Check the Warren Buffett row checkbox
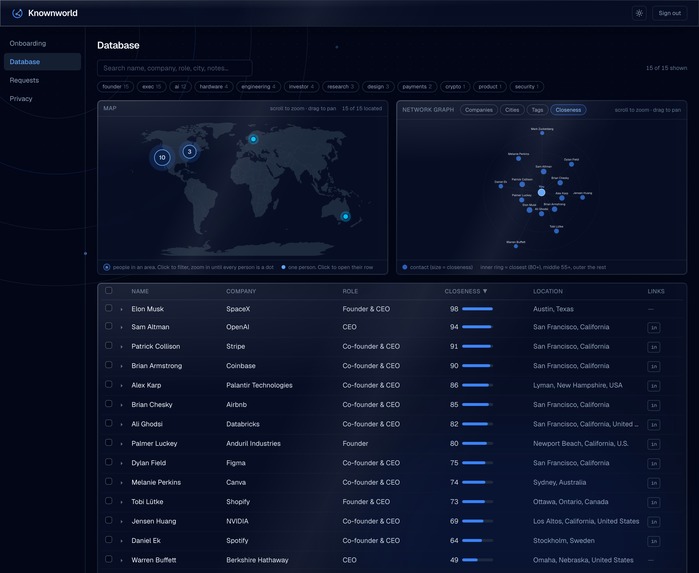Screen dimensions: 699x573 [108, 559]
